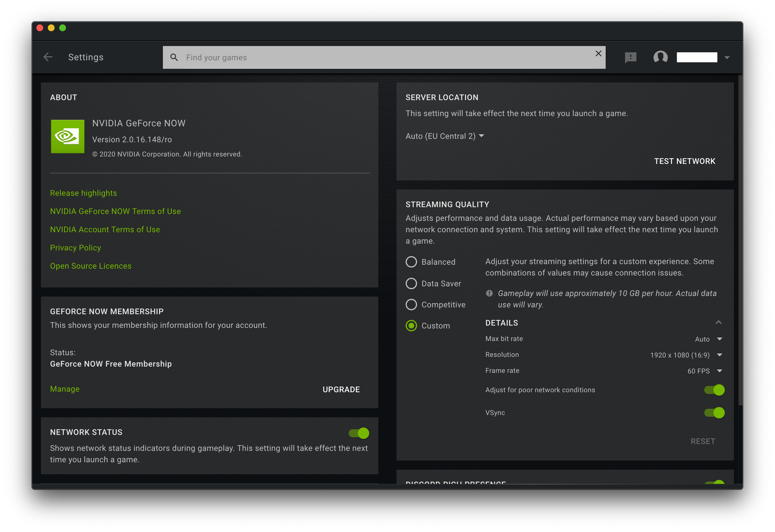Open the account dropdown arrow
Viewport: 775px width, 532px height.
click(x=727, y=58)
